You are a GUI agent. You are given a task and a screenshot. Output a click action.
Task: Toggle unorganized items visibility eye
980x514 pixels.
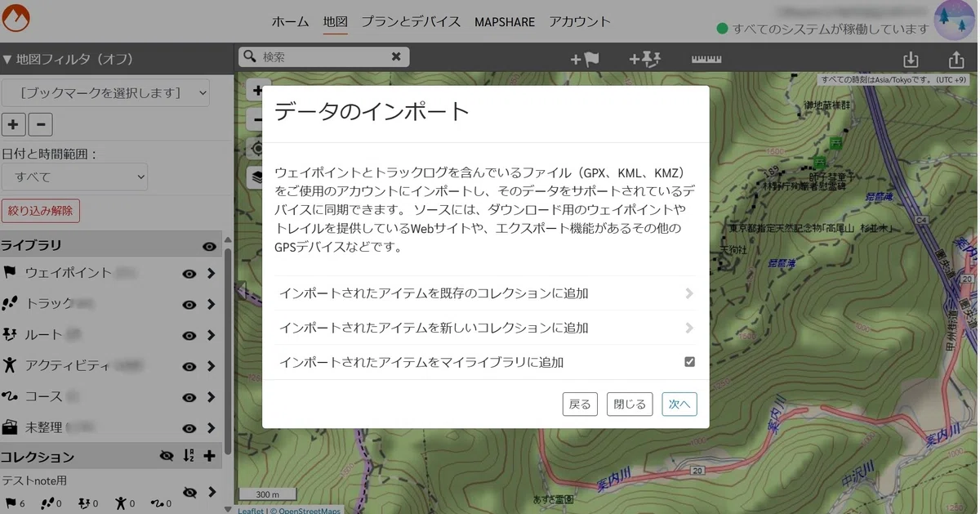(189, 428)
